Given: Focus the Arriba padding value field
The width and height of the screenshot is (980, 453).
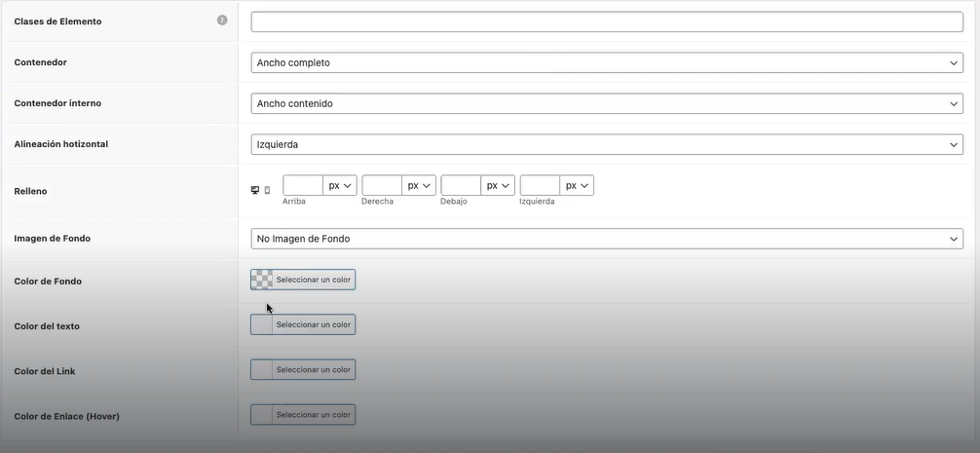Looking at the screenshot, I should [x=303, y=185].
